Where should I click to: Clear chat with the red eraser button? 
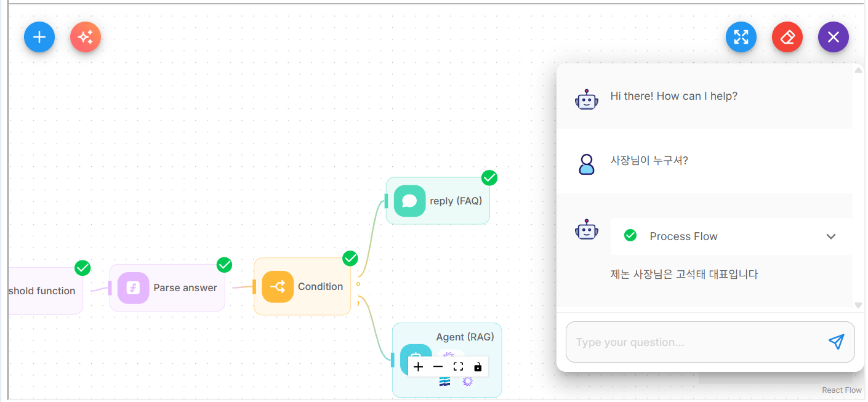tap(787, 37)
